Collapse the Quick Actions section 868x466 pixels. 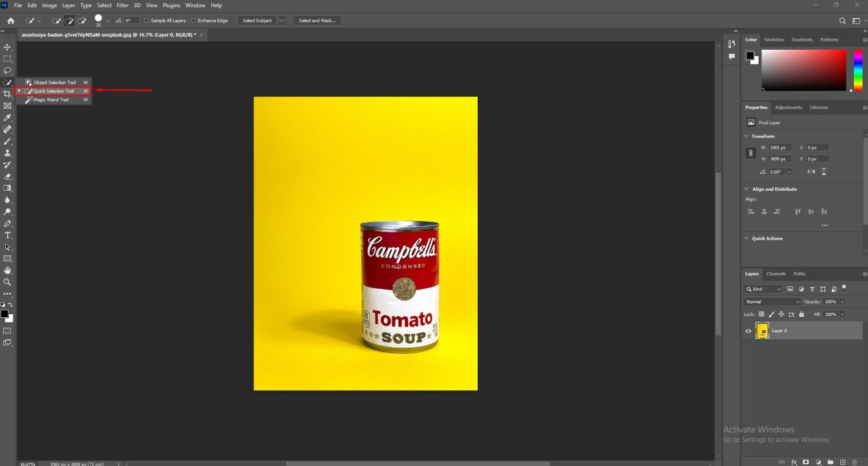tap(746, 238)
